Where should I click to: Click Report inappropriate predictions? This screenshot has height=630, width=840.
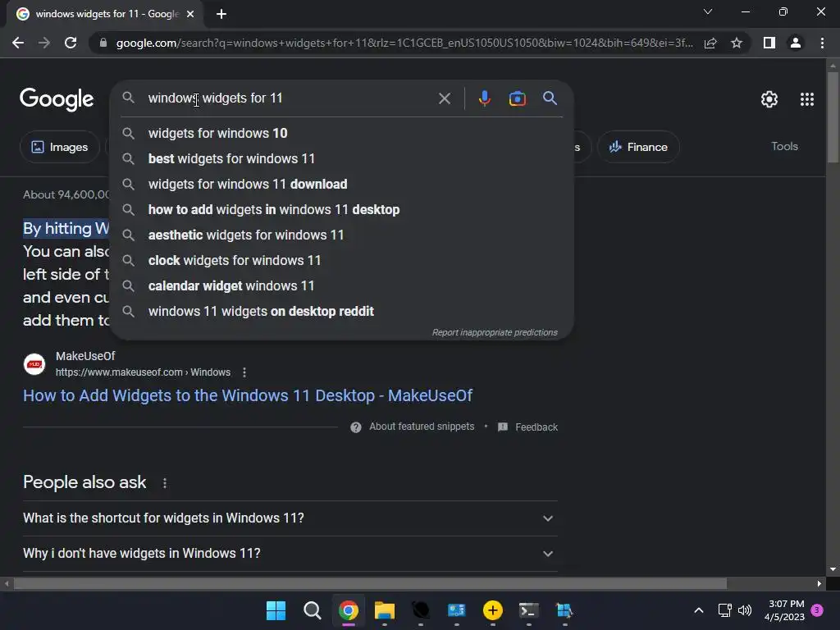pos(495,333)
